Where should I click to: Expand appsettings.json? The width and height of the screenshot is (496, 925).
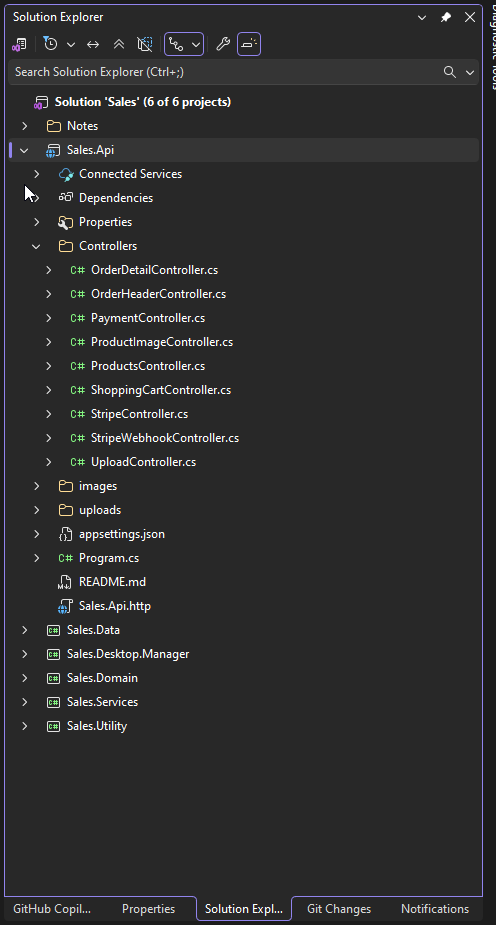click(37, 534)
